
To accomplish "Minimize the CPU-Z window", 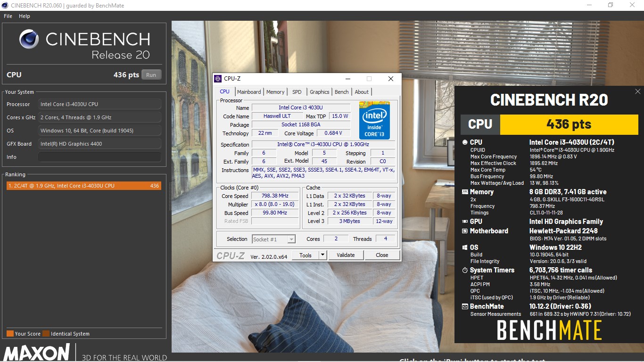I will pyautogui.click(x=348, y=79).
